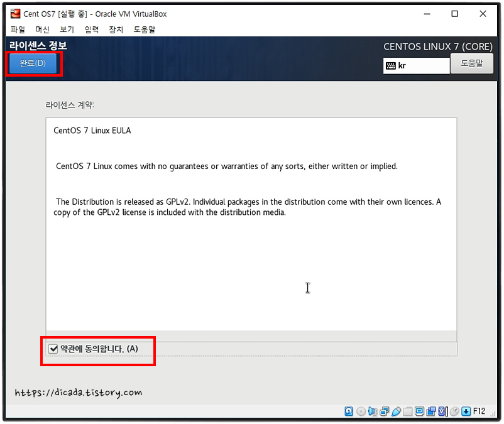Click the display settings status icon
Image resolution: width=504 pixels, height=424 pixels.
(x=419, y=411)
